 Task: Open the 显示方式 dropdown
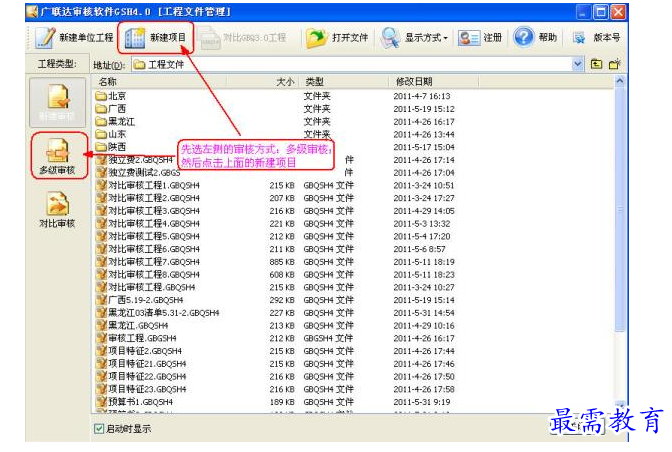414,38
